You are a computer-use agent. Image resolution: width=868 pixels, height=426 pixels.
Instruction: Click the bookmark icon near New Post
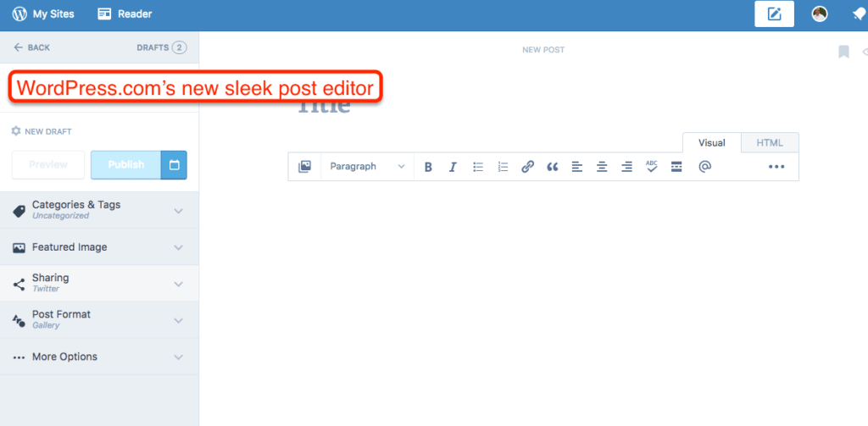(x=843, y=52)
